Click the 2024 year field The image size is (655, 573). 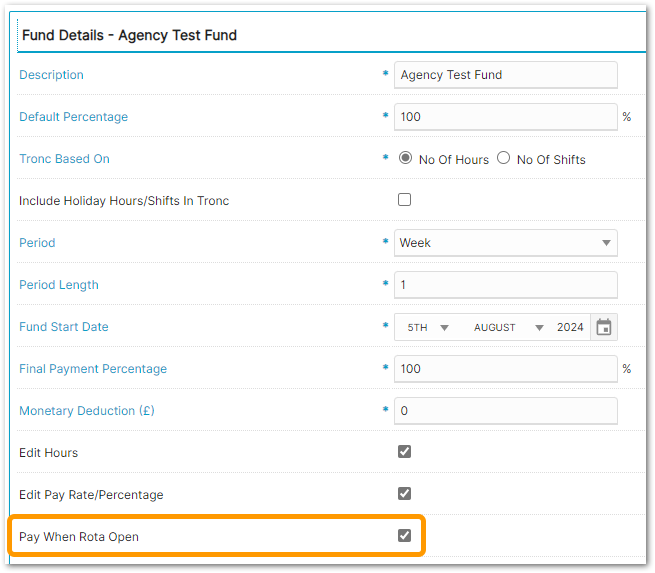coord(570,327)
